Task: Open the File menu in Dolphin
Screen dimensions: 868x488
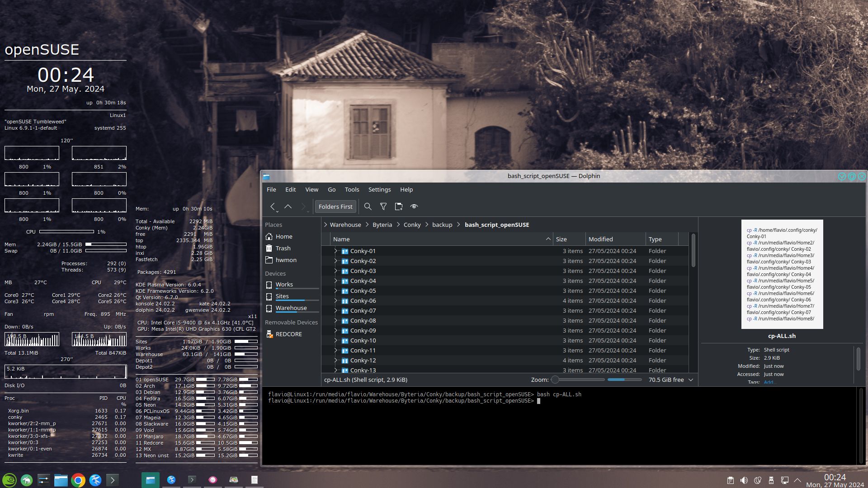Action: (x=271, y=189)
